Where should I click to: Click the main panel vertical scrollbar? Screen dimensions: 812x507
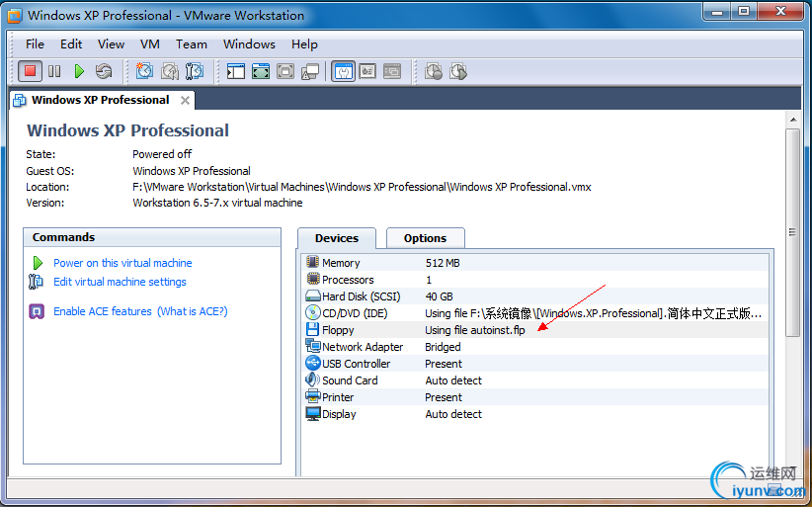point(792,232)
